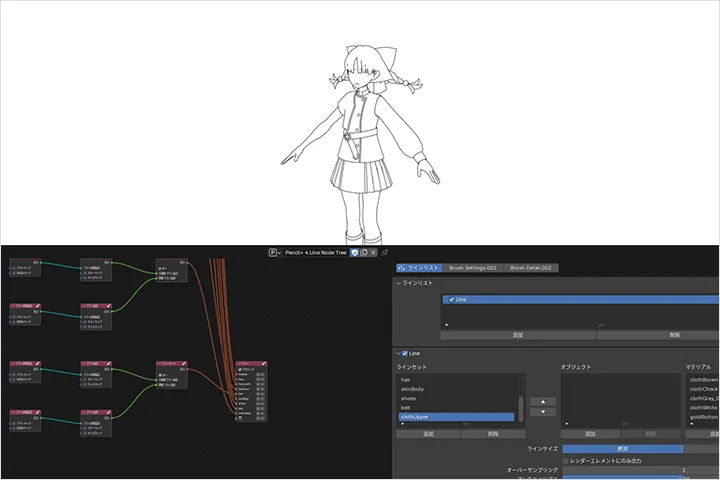Move line set down with arrow button
This screenshot has height=480, width=720.
click(x=543, y=412)
